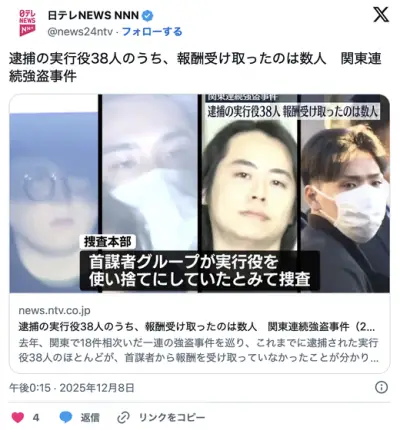
Task: Click the reply speech bubble icon
Action: (x=66, y=417)
